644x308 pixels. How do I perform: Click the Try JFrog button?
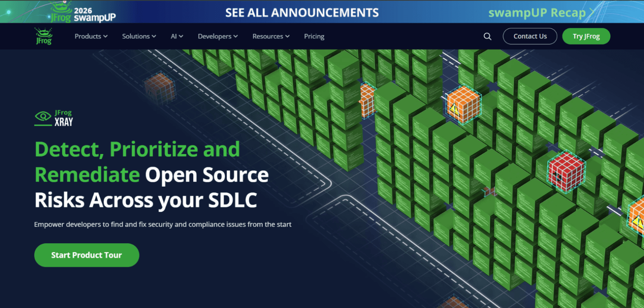(x=586, y=36)
